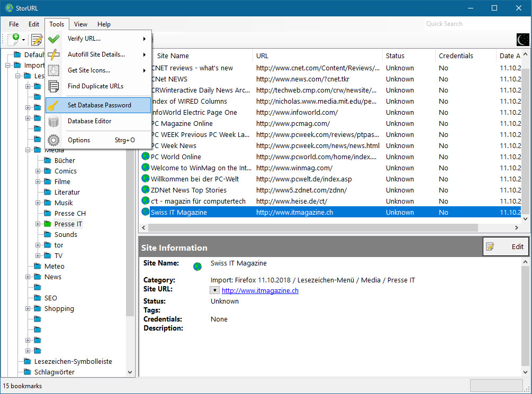Open Options from the Tools menu
Screen dimensions: 532x394
[98, 140]
